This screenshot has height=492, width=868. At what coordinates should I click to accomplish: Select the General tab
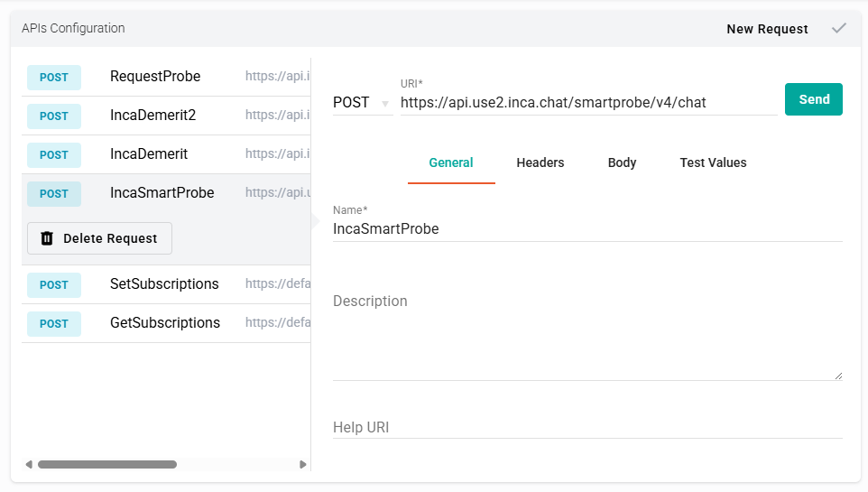pos(450,162)
